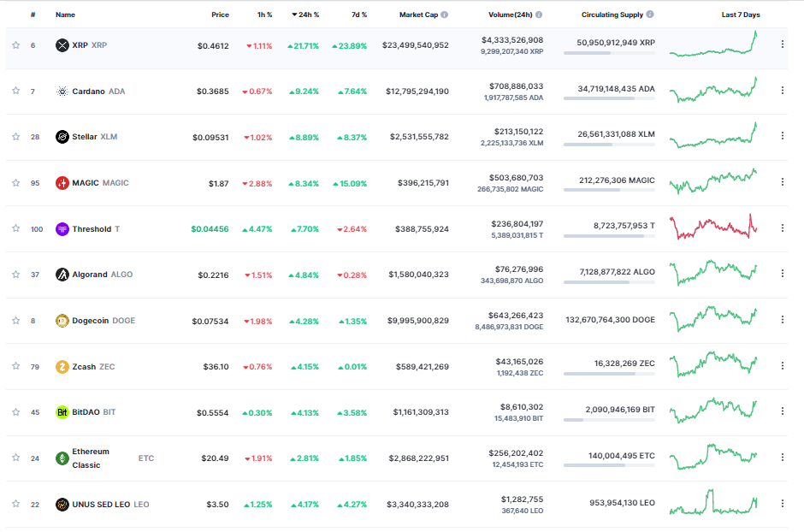The image size is (804, 532).
Task: Click the Stellar coin logo icon
Action: [62, 137]
